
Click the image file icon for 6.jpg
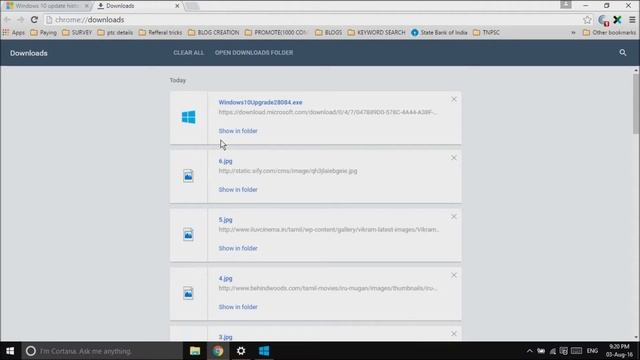188,176
